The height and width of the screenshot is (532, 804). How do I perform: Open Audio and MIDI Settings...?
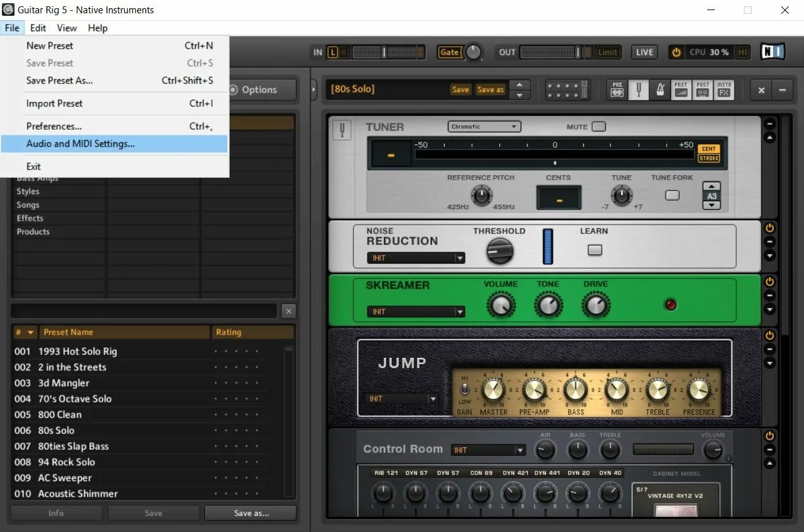tap(114, 144)
